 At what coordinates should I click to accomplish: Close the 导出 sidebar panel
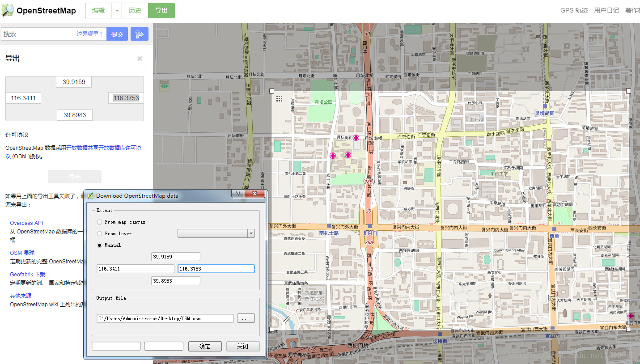[x=140, y=59]
